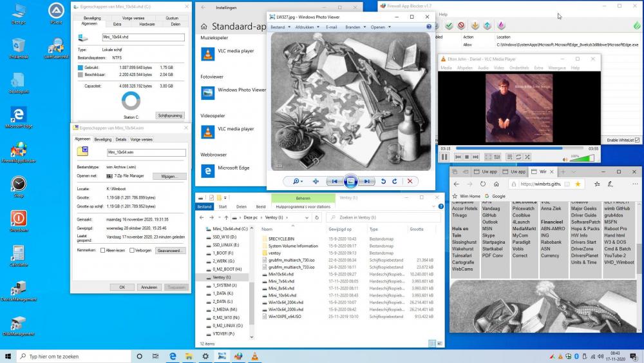Click the VLC playback seek bar
Viewport: 644px width, 363px height.
coord(518,148)
